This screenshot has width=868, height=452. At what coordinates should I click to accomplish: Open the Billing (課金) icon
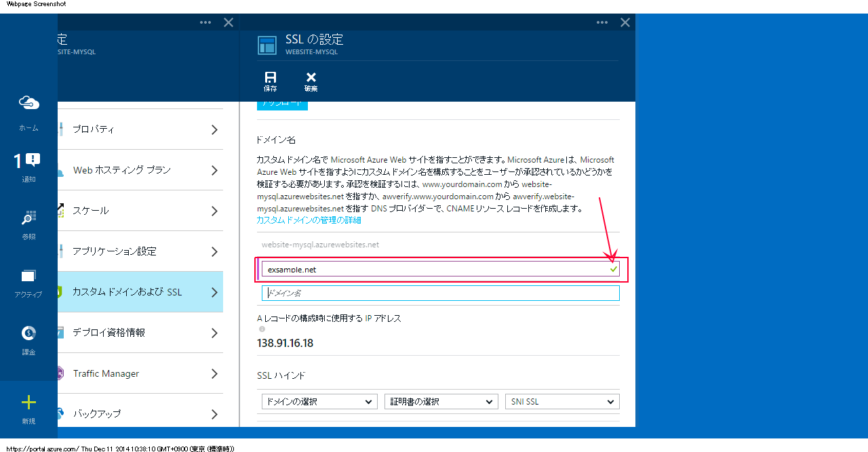(28, 333)
